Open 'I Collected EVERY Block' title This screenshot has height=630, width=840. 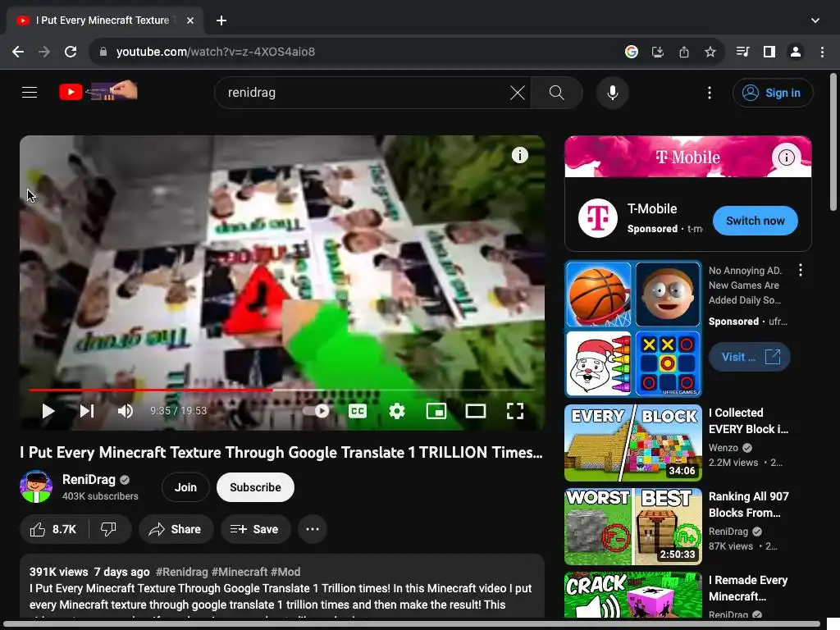(748, 421)
